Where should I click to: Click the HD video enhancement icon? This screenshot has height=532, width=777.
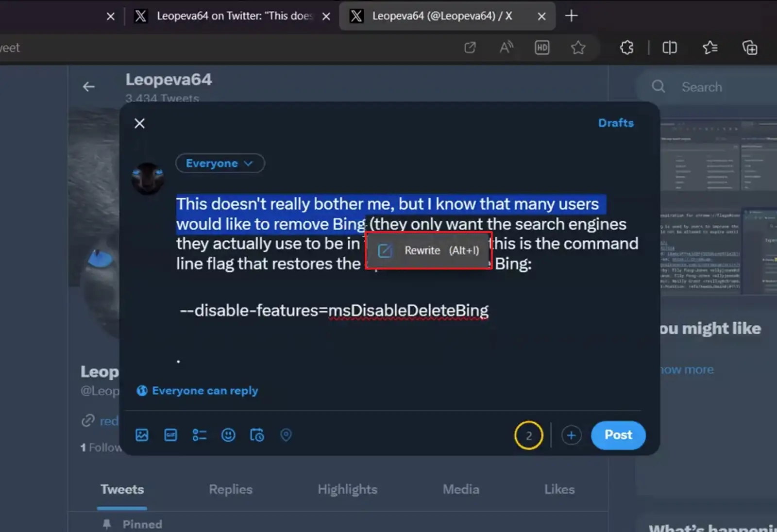542,48
